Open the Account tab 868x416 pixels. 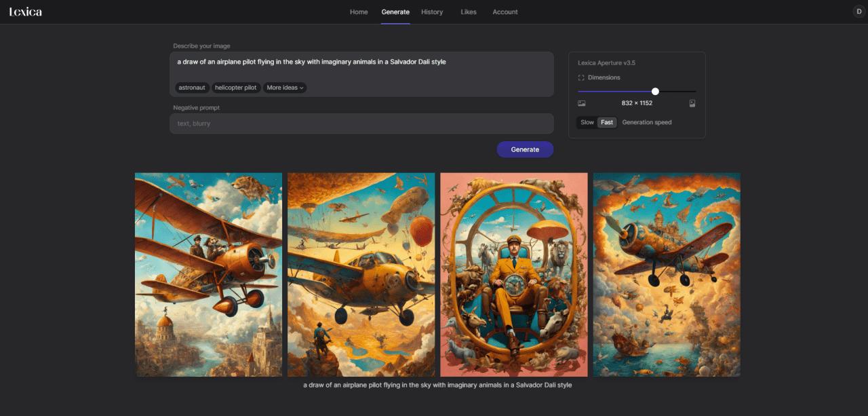click(x=505, y=12)
